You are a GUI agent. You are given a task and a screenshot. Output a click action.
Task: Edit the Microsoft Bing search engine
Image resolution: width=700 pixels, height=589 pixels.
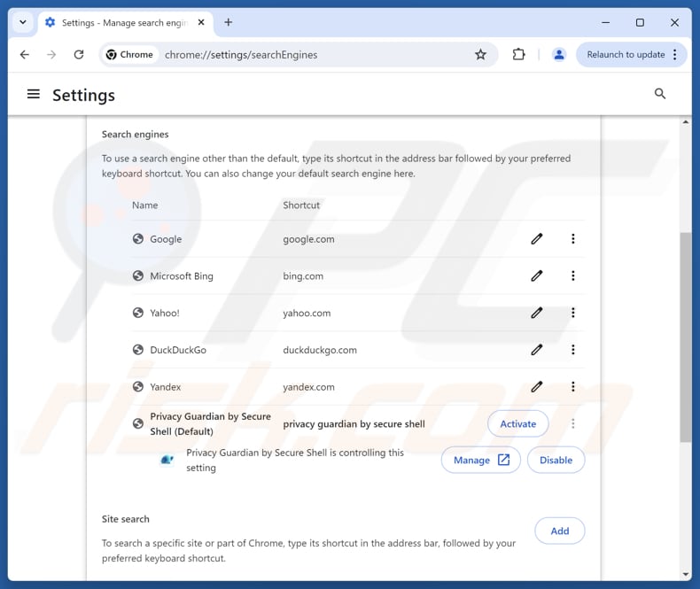point(537,275)
